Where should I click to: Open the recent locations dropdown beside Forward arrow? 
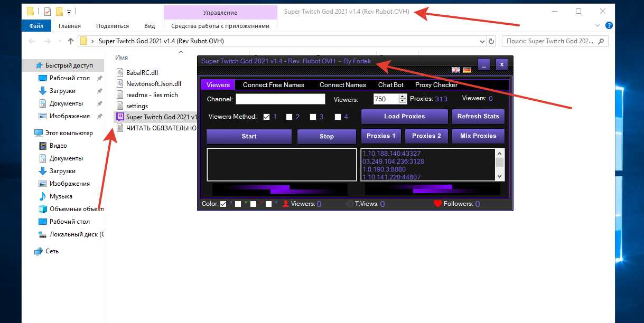coord(59,41)
